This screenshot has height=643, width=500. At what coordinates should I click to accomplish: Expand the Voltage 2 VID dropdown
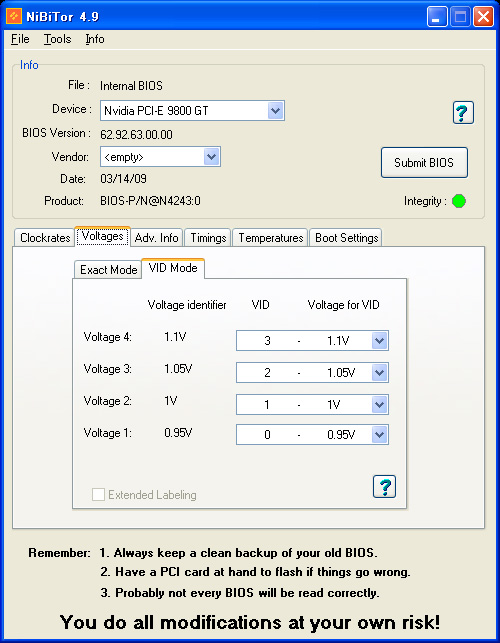click(x=379, y=404)
